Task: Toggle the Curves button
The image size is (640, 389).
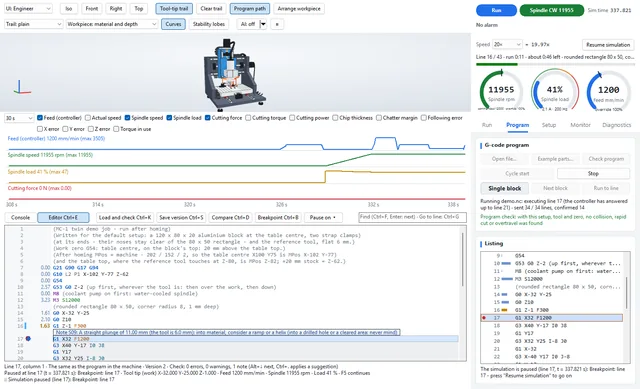Action: (173, 24)
